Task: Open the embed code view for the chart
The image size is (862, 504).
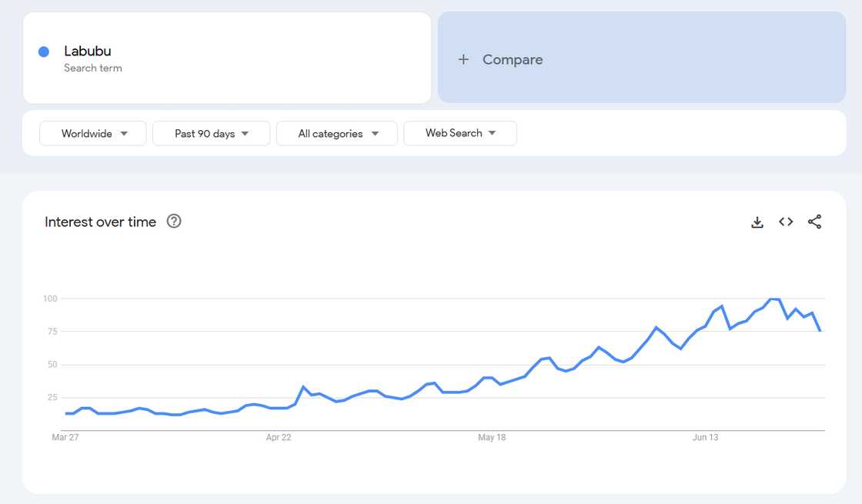Action: click(785, 222)
